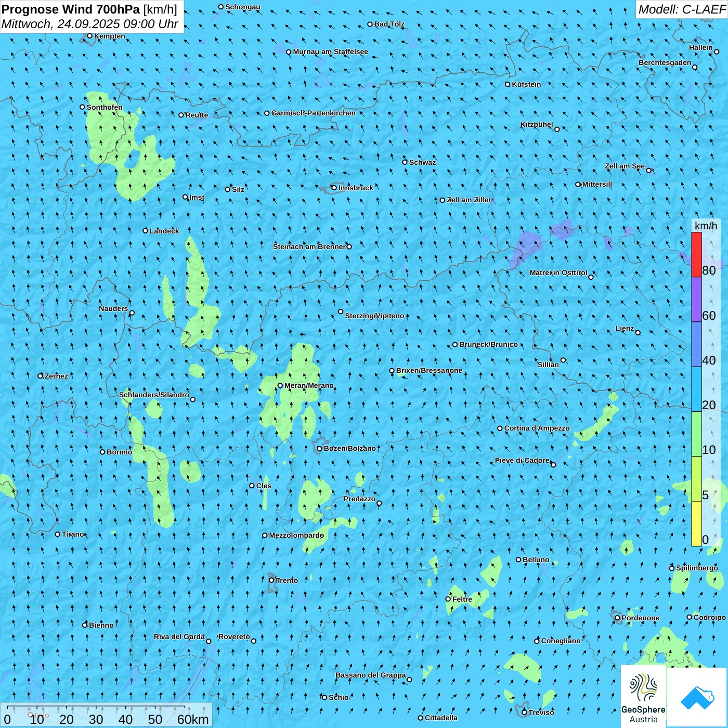Click the 'Garmisch-Partenkirchen' label

pos(314,113)
